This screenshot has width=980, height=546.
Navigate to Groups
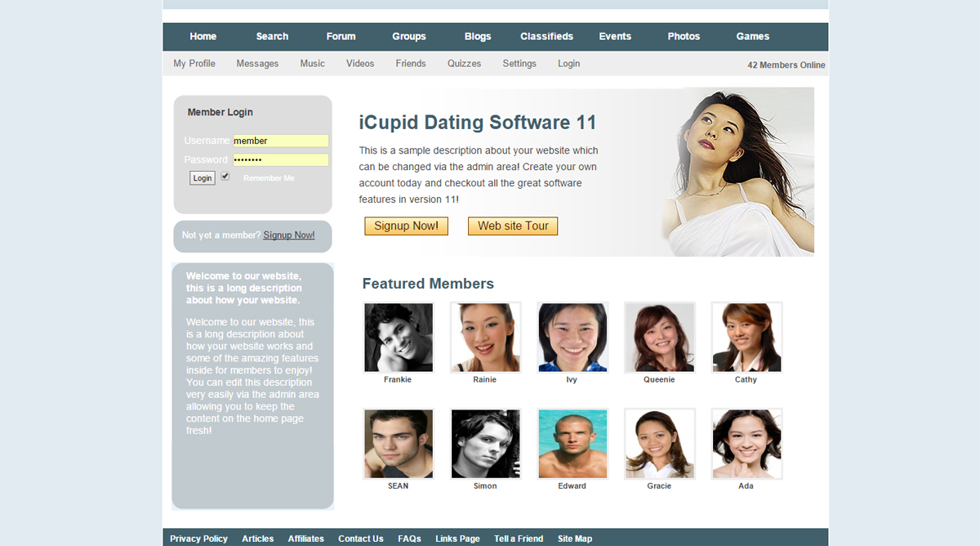click(x=409, y=37)
